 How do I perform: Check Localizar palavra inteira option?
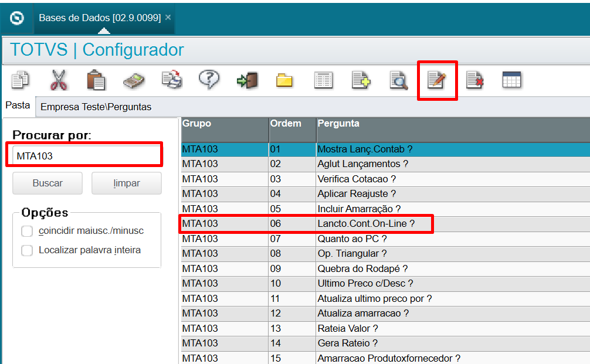(x=27, y=250)
